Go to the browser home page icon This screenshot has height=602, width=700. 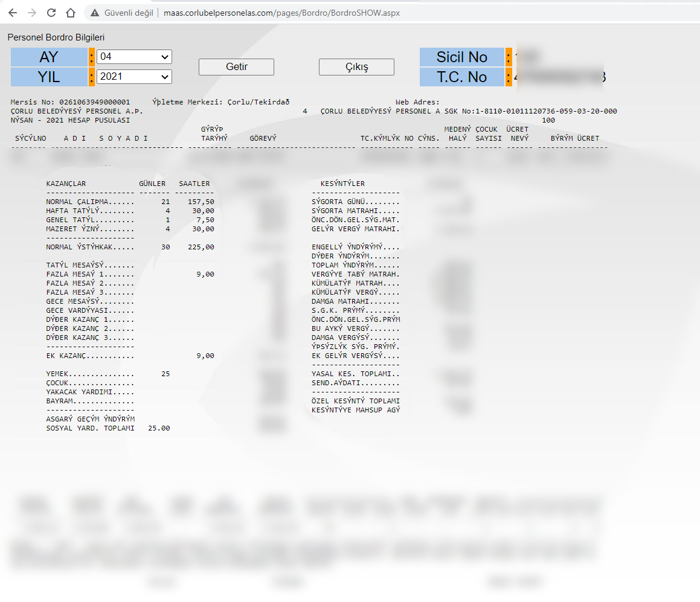tap(71, 13)
